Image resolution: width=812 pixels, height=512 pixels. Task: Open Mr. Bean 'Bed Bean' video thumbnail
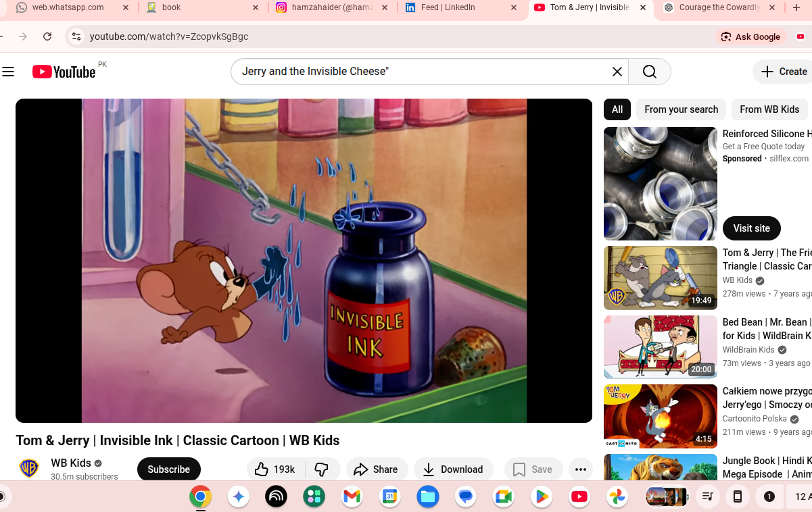tap(660, 347)
